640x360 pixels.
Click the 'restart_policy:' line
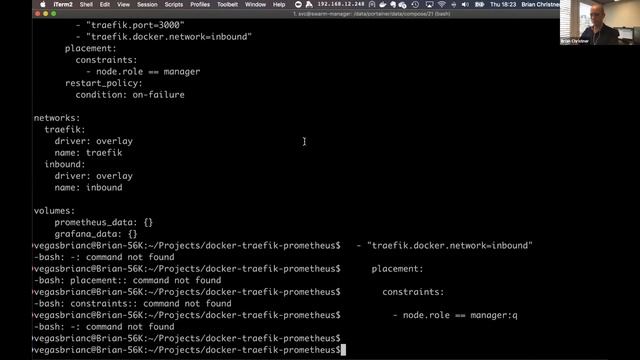pos(104,83)
